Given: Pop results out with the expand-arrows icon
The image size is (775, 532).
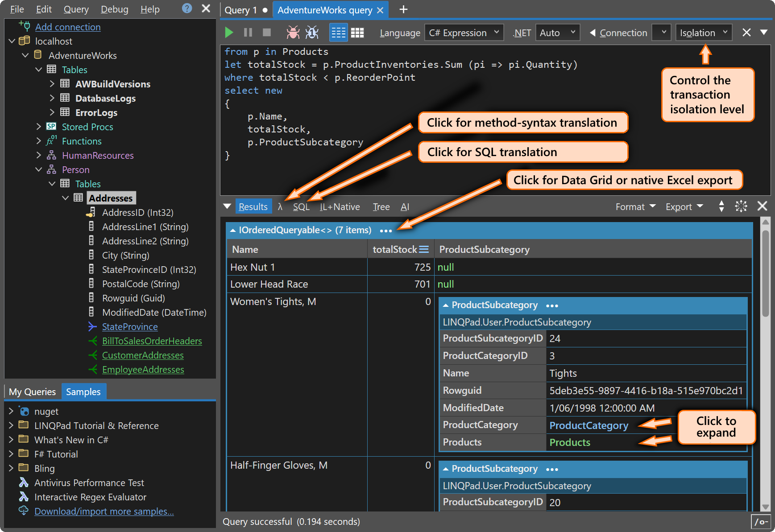Looking at the screenshot, I should (x=741, y=206).
